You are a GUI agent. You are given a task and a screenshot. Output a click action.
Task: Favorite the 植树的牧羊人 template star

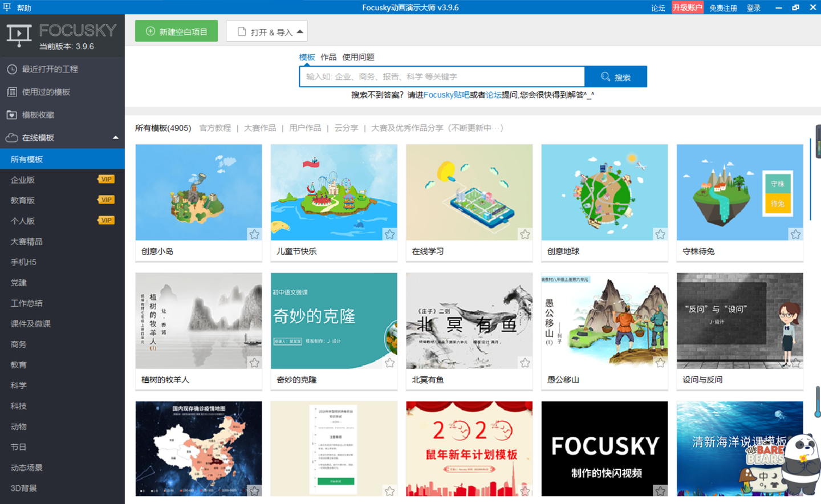point(254,363)
